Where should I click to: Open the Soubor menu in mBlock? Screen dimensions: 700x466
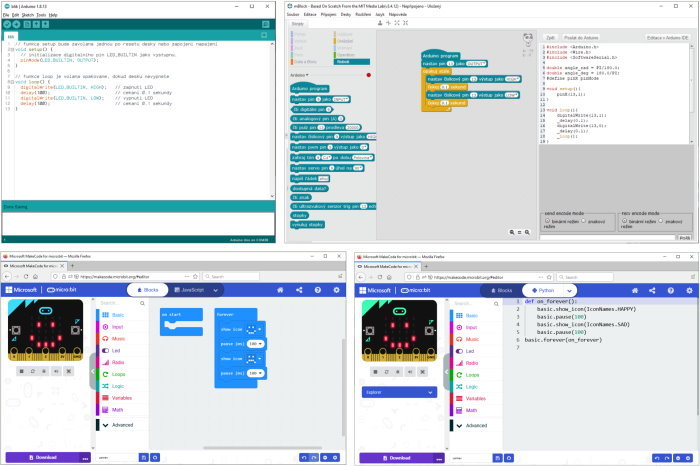293,14
